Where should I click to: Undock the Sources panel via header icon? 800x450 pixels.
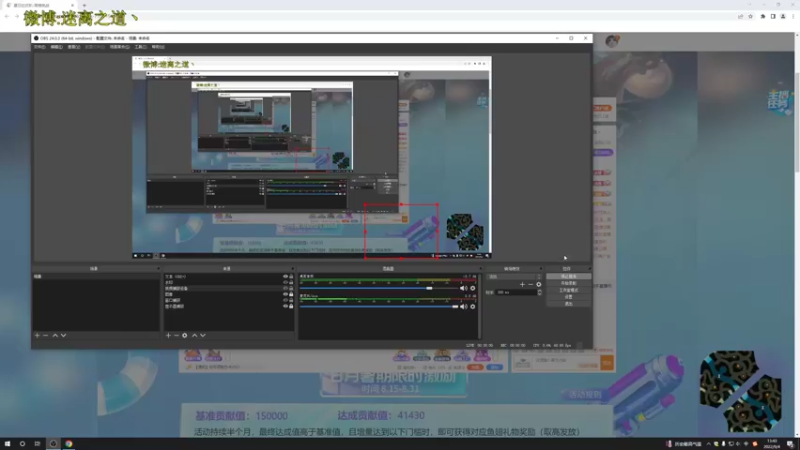click(x=292, y=268)
